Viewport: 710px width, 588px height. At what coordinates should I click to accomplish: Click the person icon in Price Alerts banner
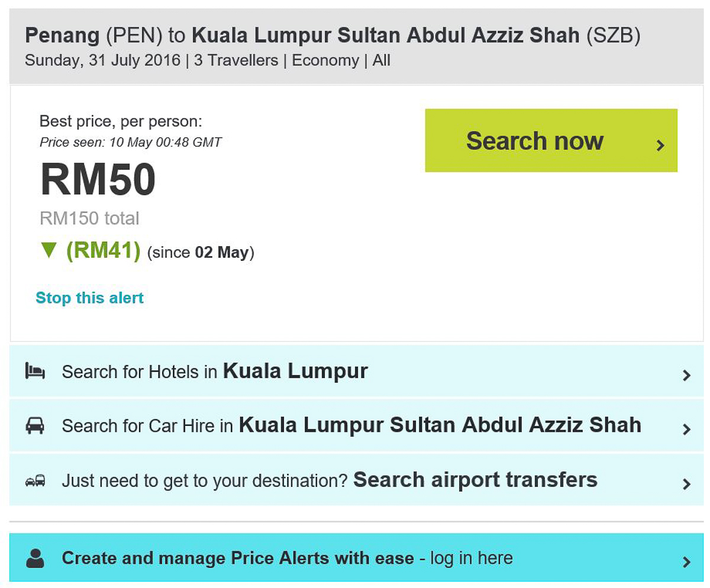35,558
